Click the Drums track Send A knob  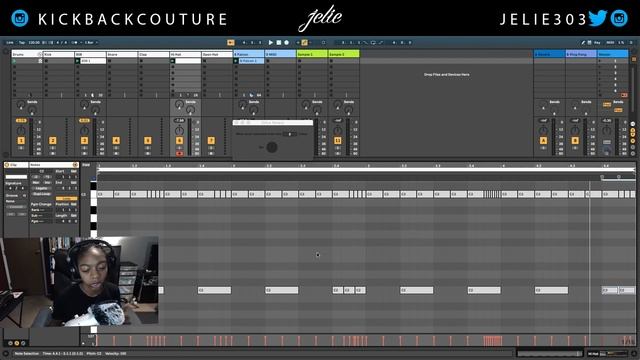pyautogui.click(x=20, y=105)
